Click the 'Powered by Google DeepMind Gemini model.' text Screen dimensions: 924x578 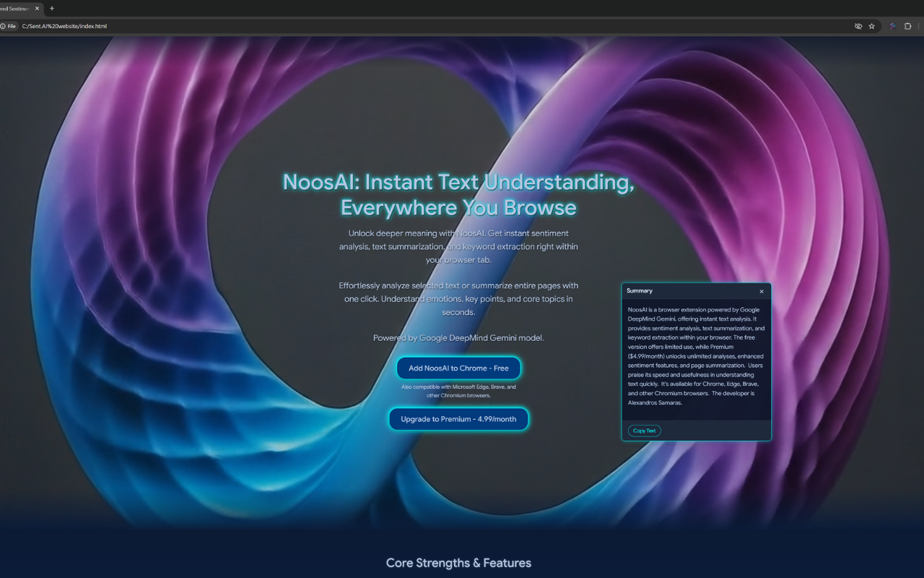458,338
